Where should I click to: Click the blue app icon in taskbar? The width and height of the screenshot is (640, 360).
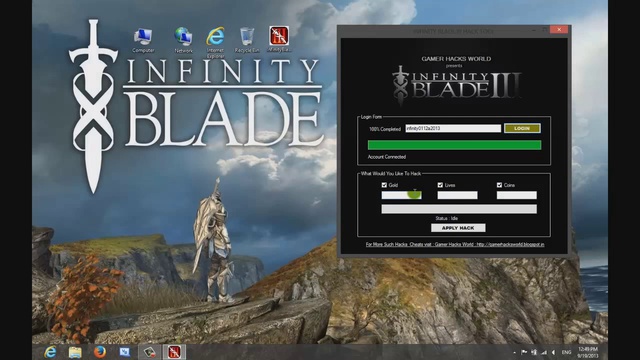tap(124, 352)
